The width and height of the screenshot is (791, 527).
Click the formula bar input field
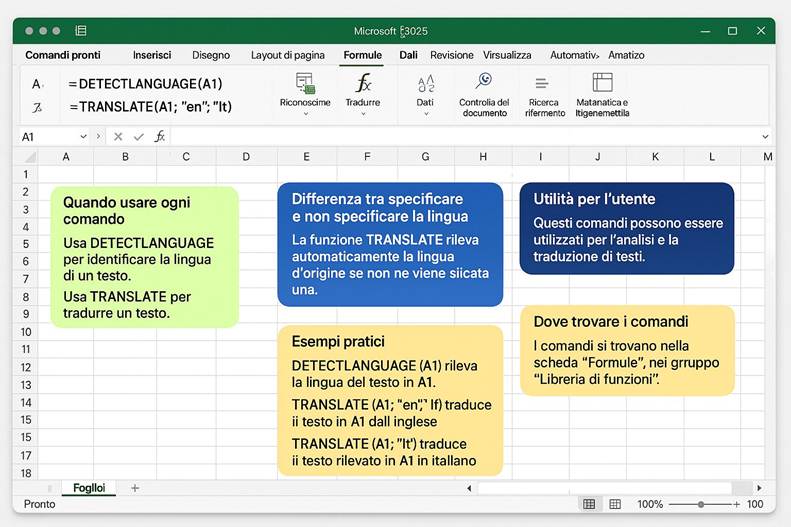pos(464,137)
